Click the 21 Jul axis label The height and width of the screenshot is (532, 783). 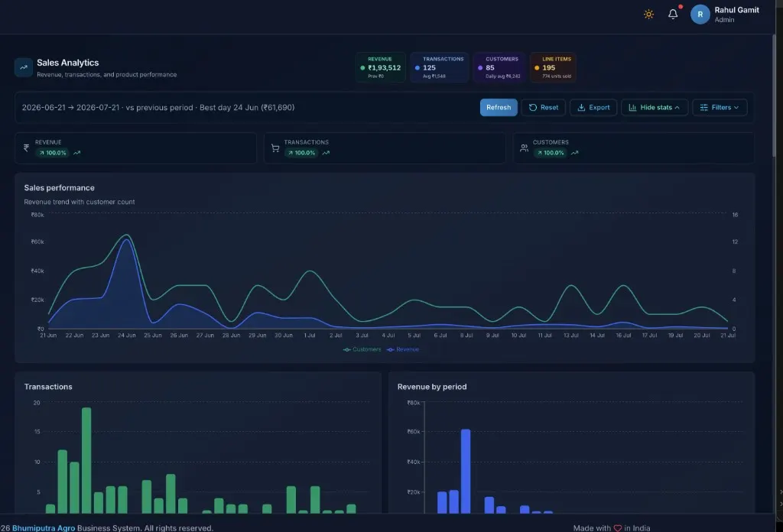[728, 336]
